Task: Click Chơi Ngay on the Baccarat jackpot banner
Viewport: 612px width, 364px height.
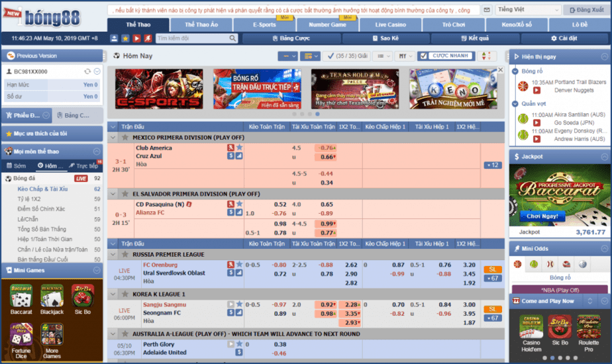Action: (542, 216)
